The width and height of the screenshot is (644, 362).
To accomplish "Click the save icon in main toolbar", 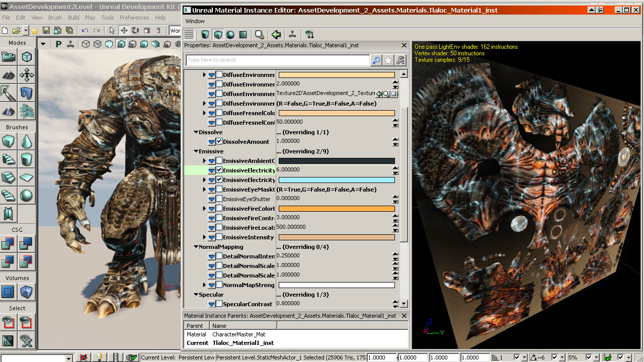I will tap(46, 31).
